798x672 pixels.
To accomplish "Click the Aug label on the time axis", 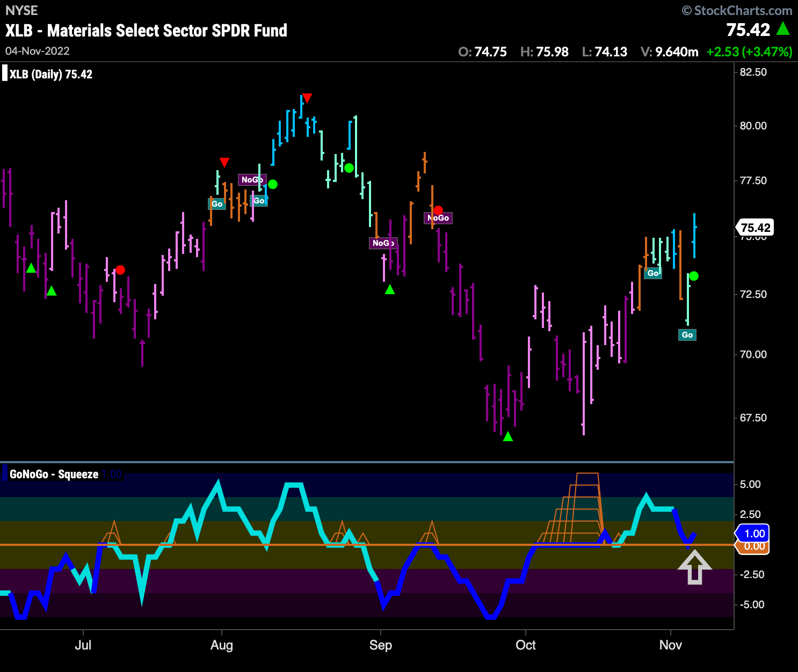I will click(x=222, y=645).
